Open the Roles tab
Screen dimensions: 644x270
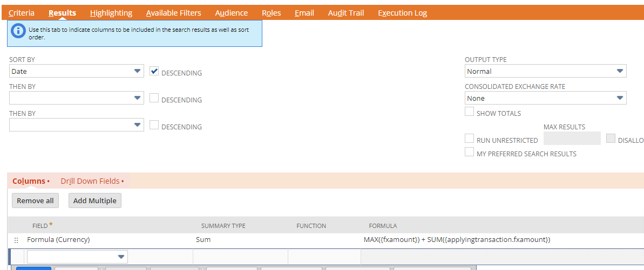click(x=271, y=13)
